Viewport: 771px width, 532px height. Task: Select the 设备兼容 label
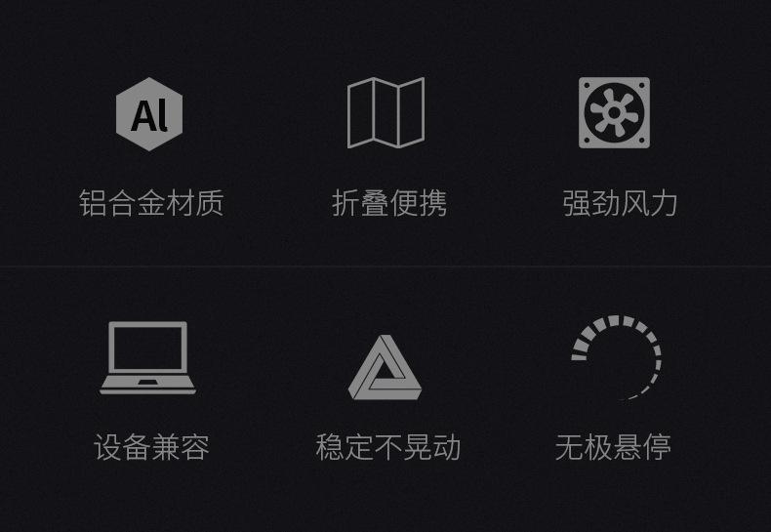tap(151, 447)
